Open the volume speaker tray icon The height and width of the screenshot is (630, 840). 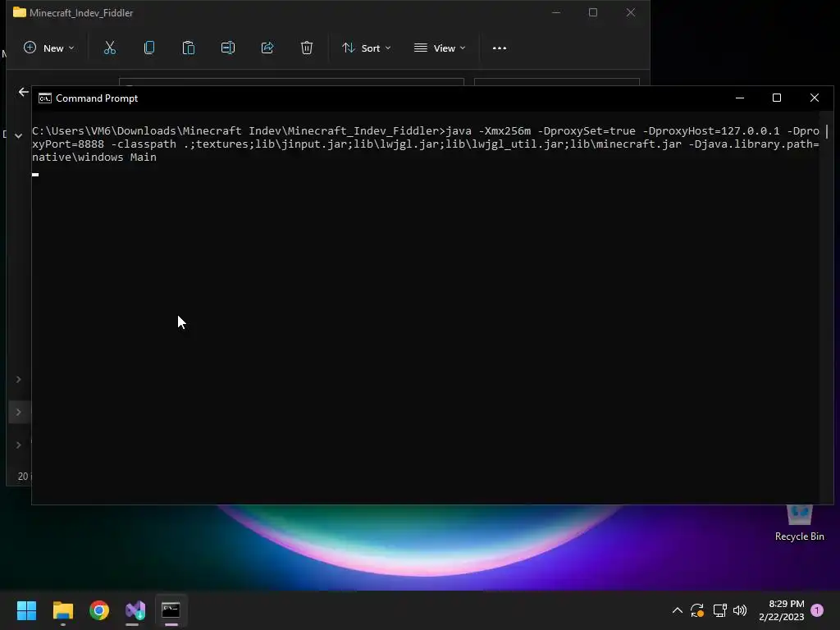[740, 610]
